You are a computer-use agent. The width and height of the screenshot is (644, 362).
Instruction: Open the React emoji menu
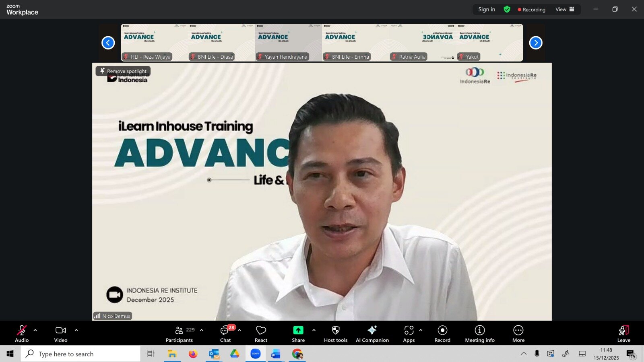point(261,334)
